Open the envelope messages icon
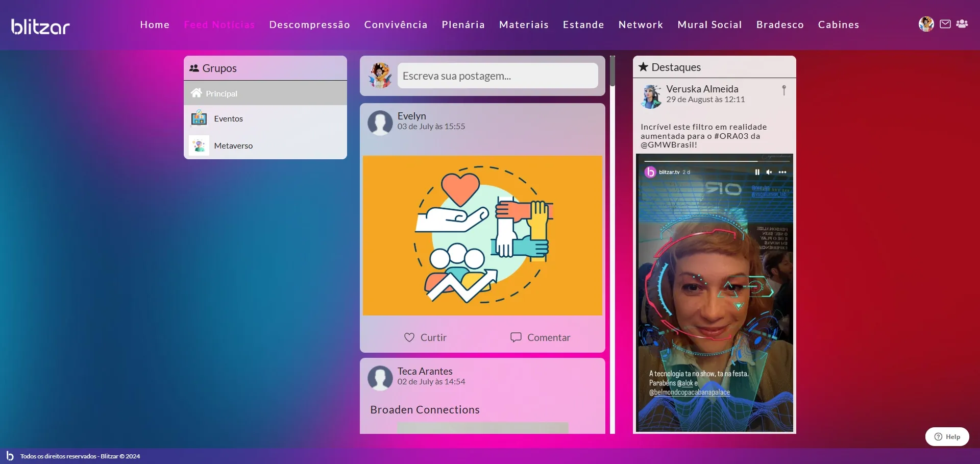The width and height of the screenshot is (980, 464). point(945,24)
